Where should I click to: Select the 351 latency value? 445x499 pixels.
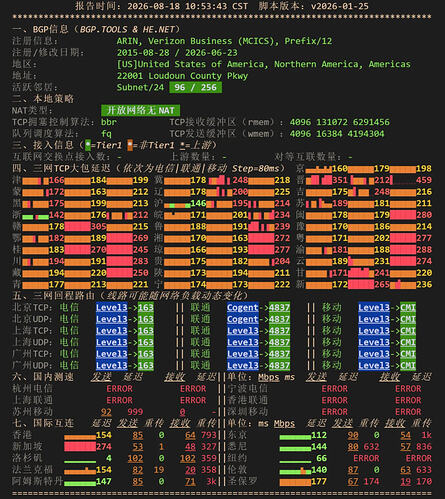pyautogui.click(x=340, y=180)
